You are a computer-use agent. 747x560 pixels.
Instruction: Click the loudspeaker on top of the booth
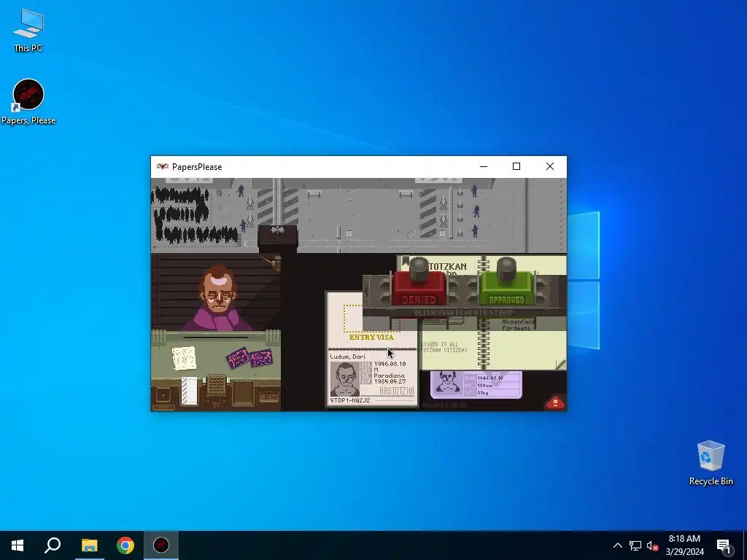tap(277, 230)
